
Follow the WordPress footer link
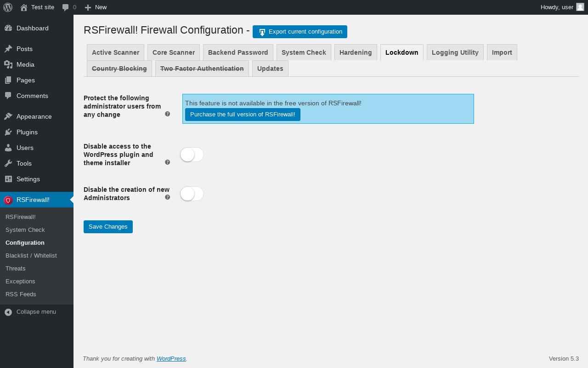coord(171,359)
